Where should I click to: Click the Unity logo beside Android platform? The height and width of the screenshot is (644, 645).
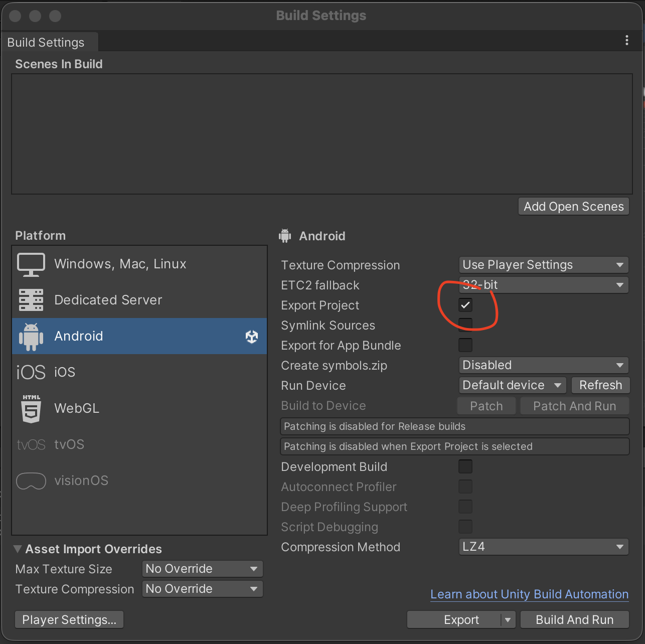pyautogui.click(x=252, y=337)
